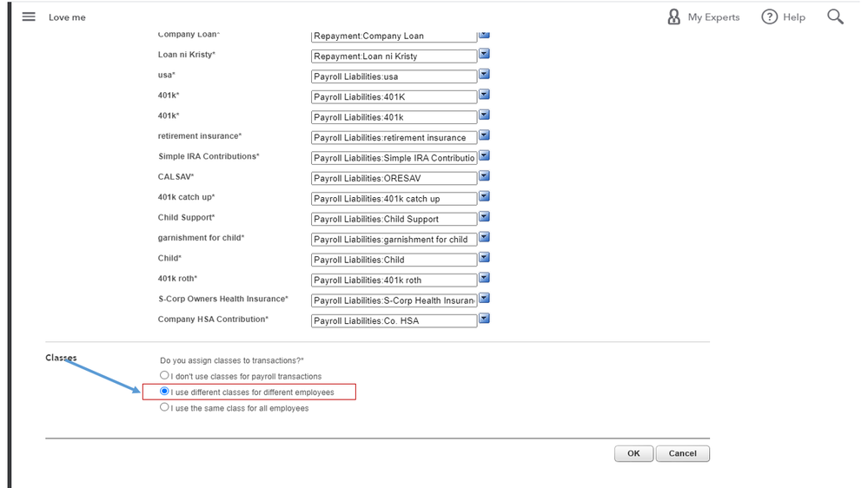Screen dimensions: 868x488
Task: Expand the 401k roth account dropdown
Action: 485,278
